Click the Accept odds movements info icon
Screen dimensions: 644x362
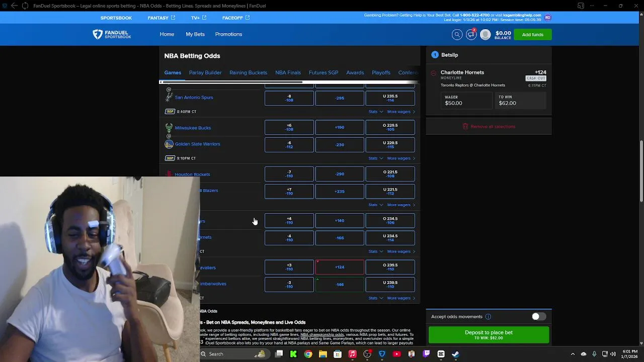pyautogui.click(x=488, y=317)
